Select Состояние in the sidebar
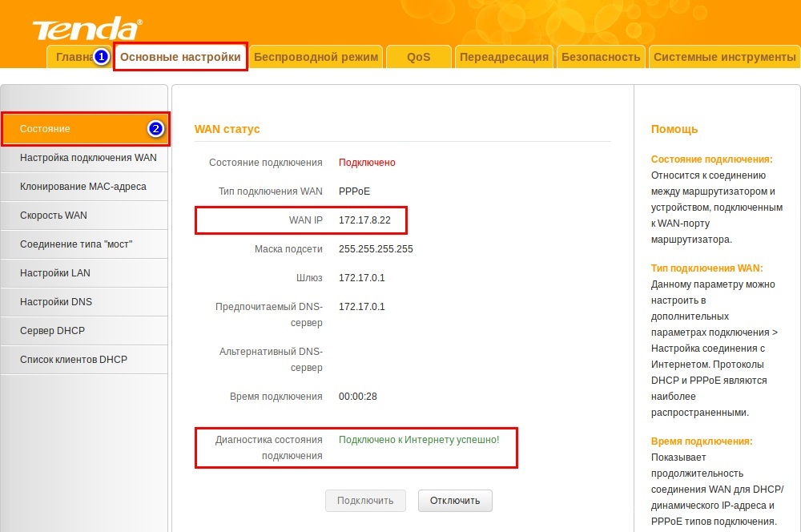The width and height of the screenshot is (801, 532). [x=85, y=129]
